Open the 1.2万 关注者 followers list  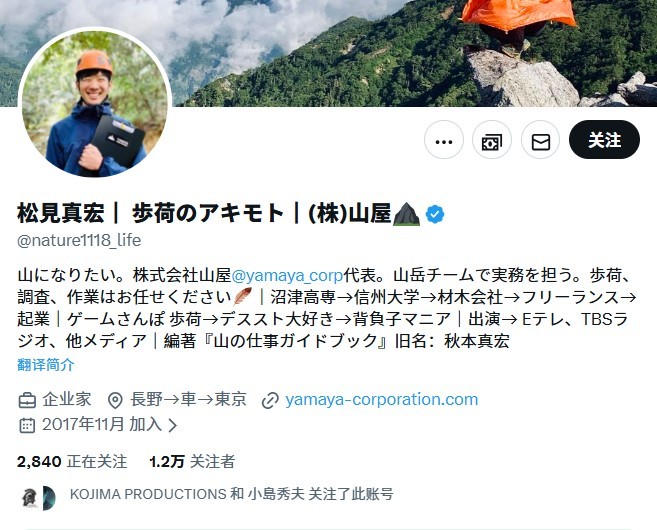(191, 461)
